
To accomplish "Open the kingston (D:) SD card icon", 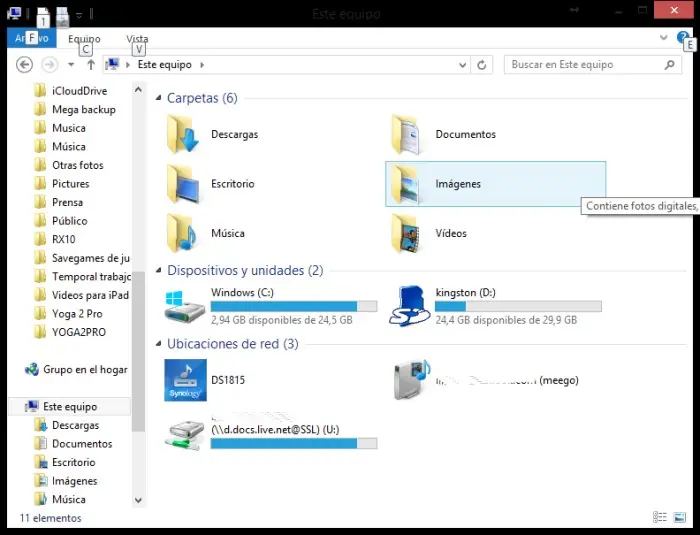I will tap(410, 306).
